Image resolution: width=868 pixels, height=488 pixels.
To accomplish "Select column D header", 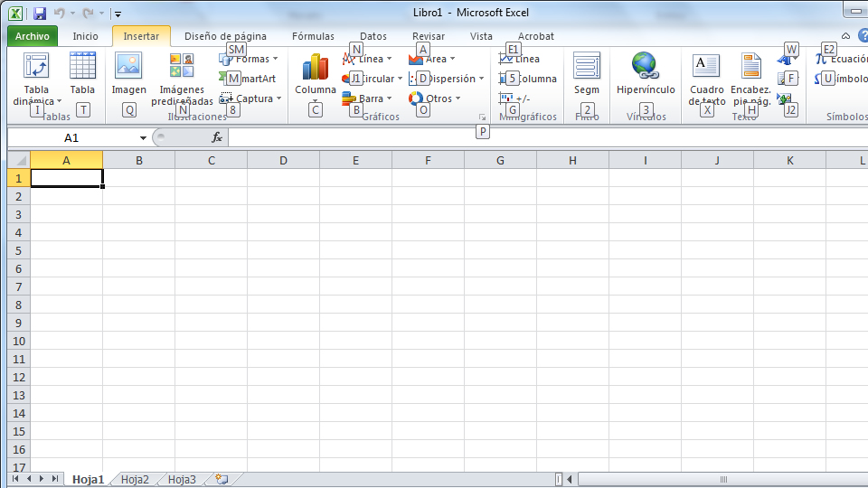I will [x=283, y=161].
